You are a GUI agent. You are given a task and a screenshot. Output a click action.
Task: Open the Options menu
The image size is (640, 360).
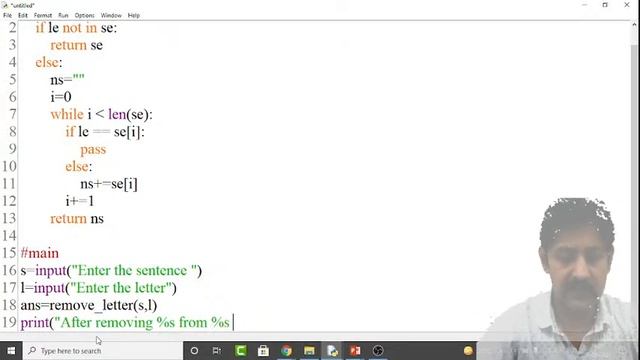coord(84,16)
